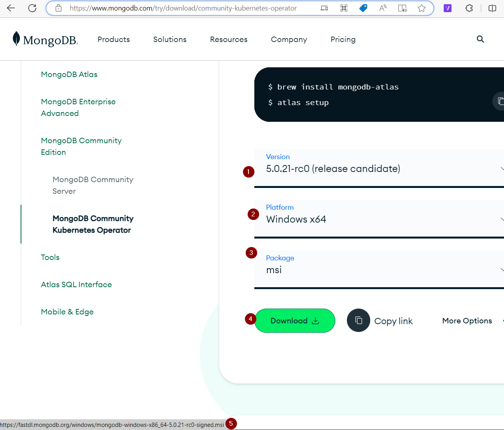The width and height of the screenshot is (504, 430).
Task: Enter immersive reader with the book icon
Action: click(x=402, y=8)
